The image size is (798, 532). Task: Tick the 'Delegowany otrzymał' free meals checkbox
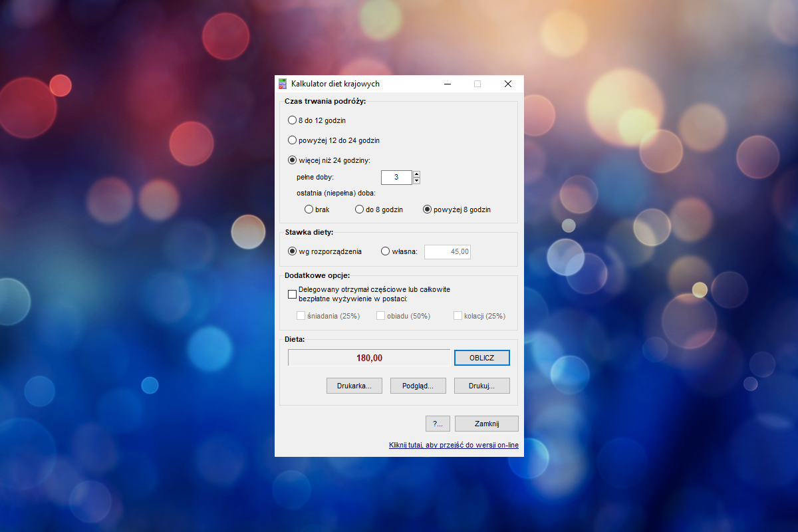(x=292, y=294)
